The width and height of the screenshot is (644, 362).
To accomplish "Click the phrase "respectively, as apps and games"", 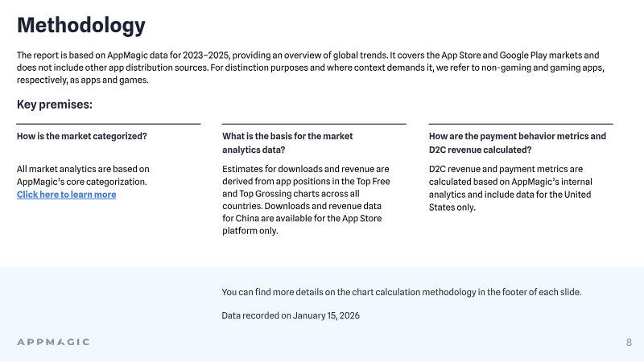I will [x=82, y=80].
